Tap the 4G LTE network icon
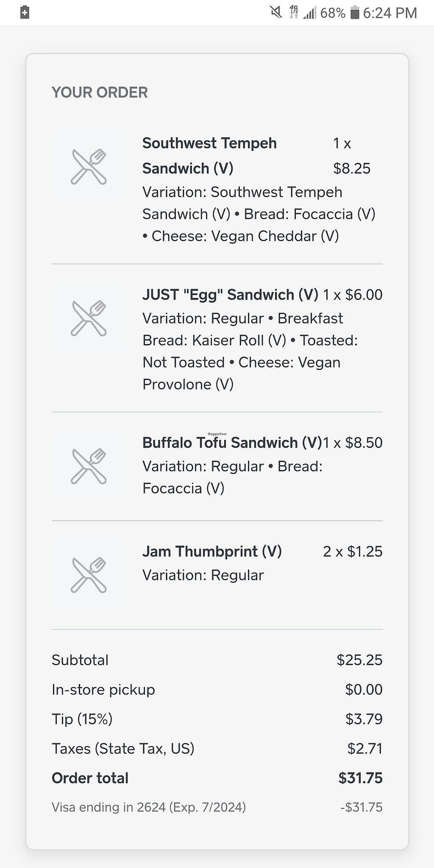Screen dimensions: 434x868 (294, 13)
